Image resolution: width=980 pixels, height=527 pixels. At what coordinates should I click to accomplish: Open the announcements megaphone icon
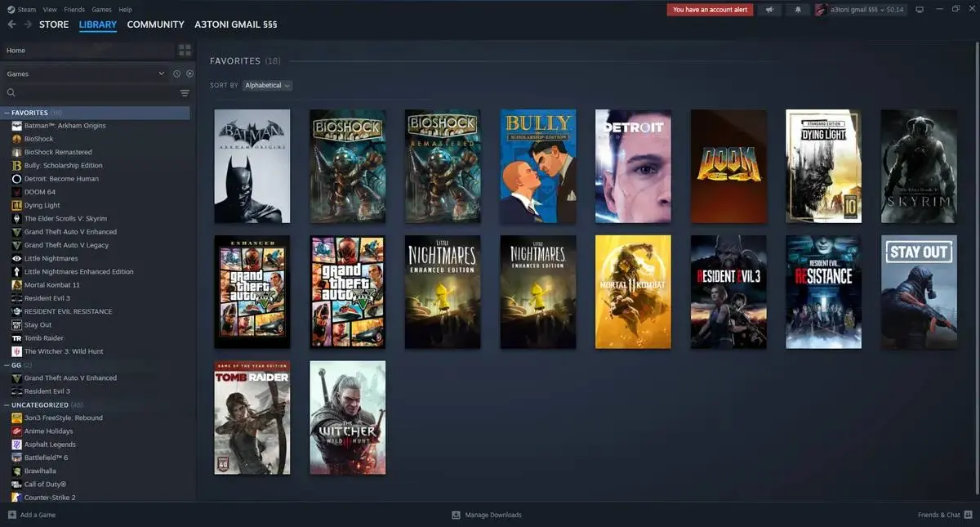[768, 10]
